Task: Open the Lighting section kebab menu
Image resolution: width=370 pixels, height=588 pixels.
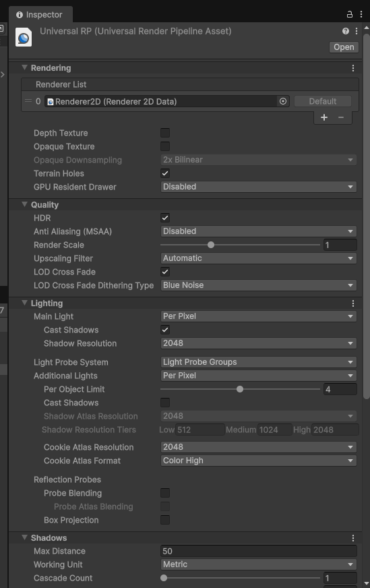Action: coord(352,303)
